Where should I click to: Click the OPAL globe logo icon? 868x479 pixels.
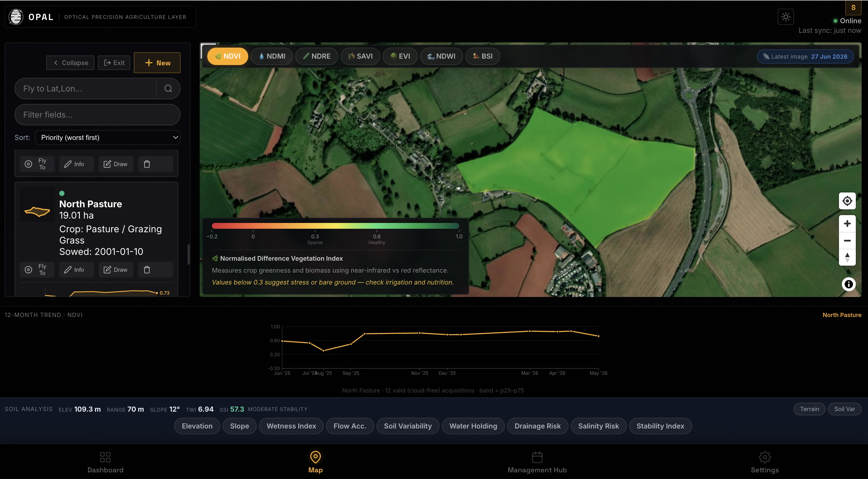[16, 17]
